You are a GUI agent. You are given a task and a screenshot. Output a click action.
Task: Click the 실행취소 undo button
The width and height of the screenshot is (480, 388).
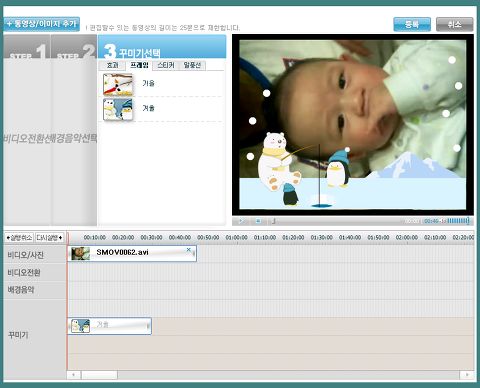tap(19, 238)
